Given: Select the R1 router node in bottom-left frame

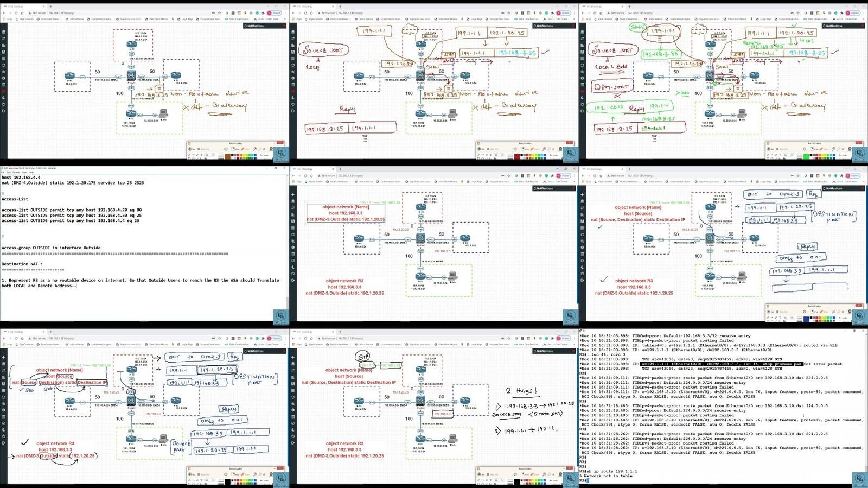Looking at the screenshot, I should coord(131,439).
